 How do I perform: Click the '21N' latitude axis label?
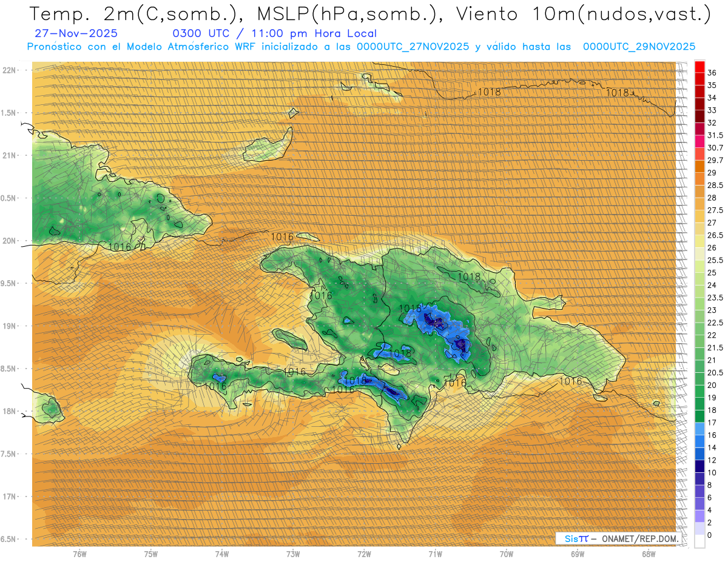tap(9, 155)
